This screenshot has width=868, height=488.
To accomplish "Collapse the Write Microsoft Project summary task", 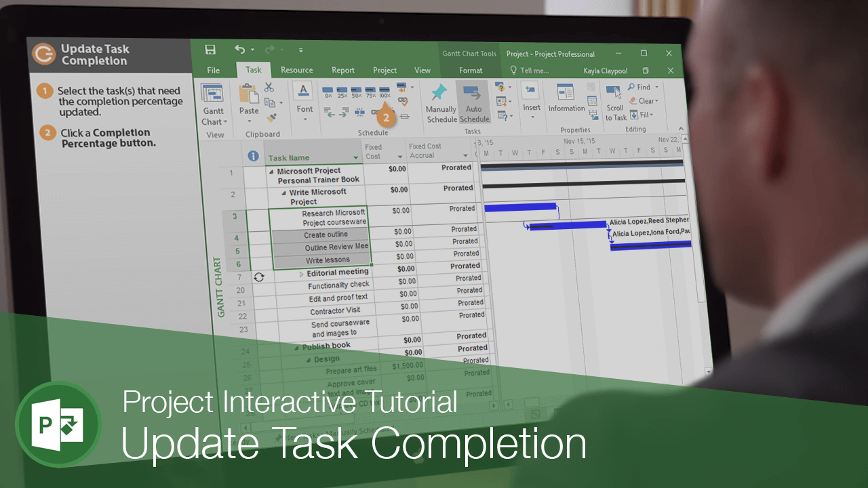I will pos(285,192).
